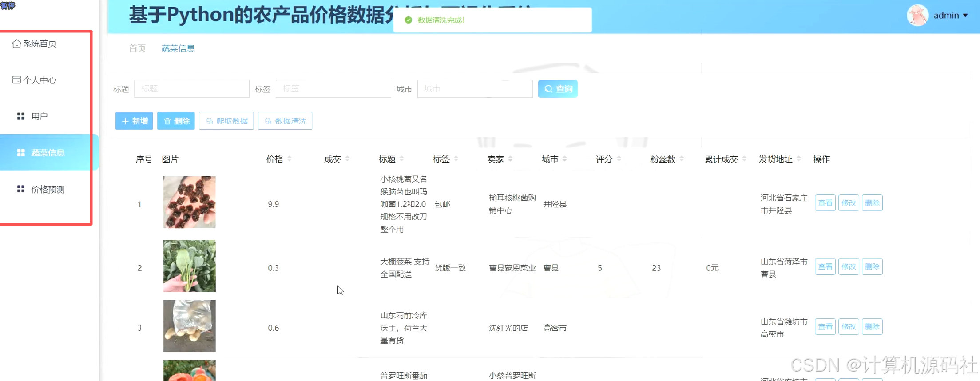Open the admin user dropdown
The width and height of the screenshot is (980, 381).
pyautogui.click(x=950, y=16)
